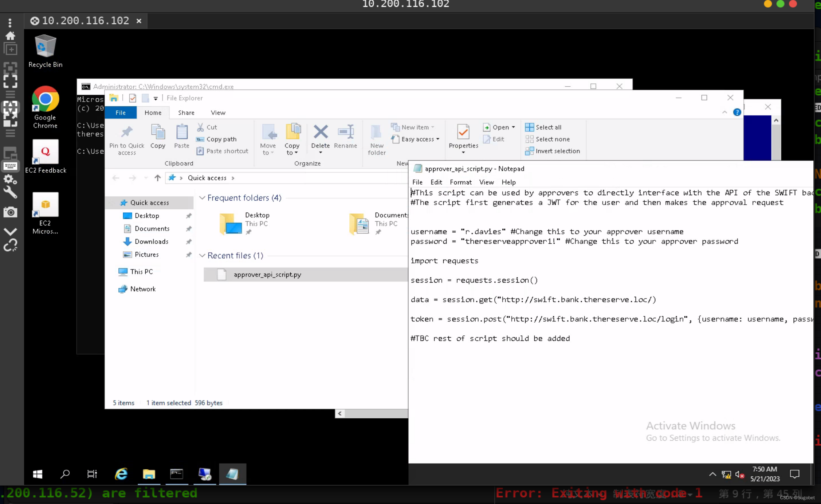The width and height of the screenshot is (821, 504).
Task: Select Downloads in navigation pane
Action: [152, 241]
